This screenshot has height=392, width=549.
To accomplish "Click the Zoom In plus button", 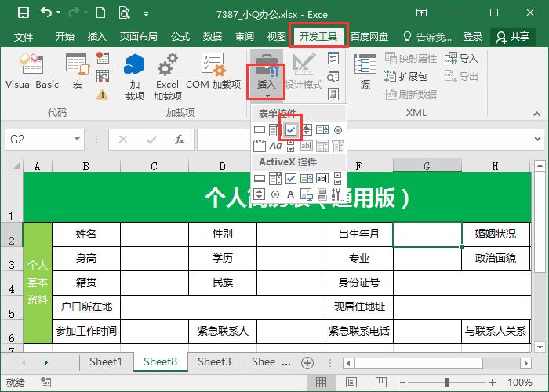I will tap(493, 383).
